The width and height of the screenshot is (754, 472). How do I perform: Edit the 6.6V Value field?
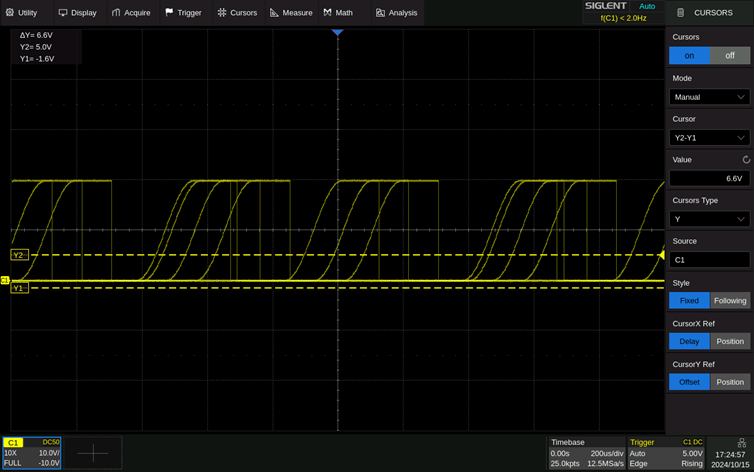click(709, 178)
